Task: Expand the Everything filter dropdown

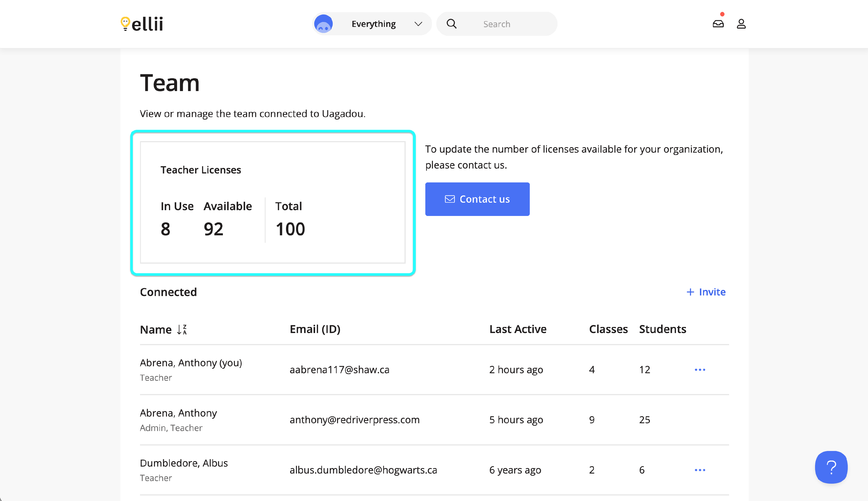Action: point(374,24)
